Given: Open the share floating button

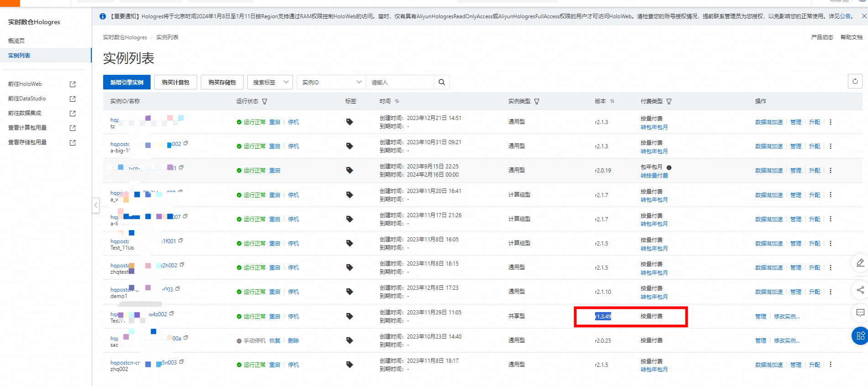Looking at the screenshot, I should (860, 290).
